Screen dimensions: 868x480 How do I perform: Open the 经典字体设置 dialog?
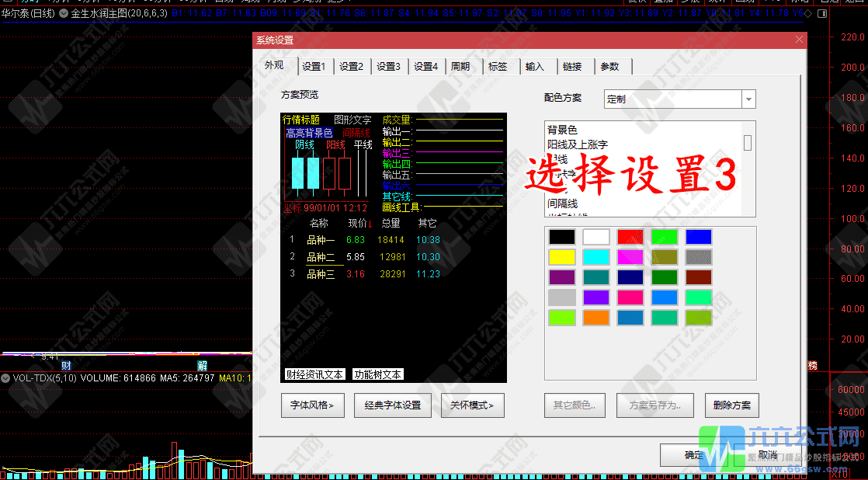pyautogui.click(x=392, y=405)
